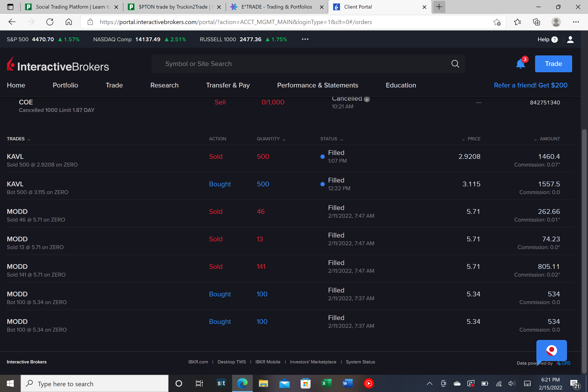Add page to favorites star icon

[497, 22]
